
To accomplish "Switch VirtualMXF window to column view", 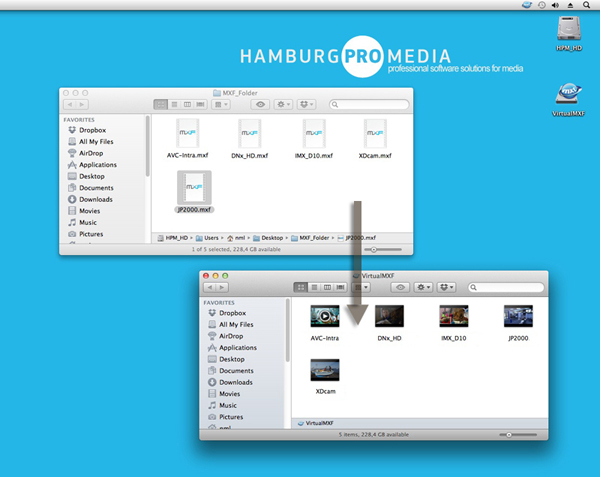I will click(327, 287).
